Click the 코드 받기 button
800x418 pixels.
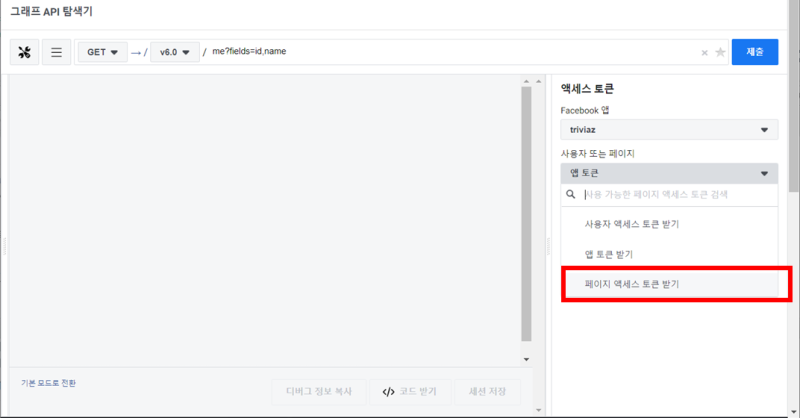pyautogui.click(x=410, y=391)
